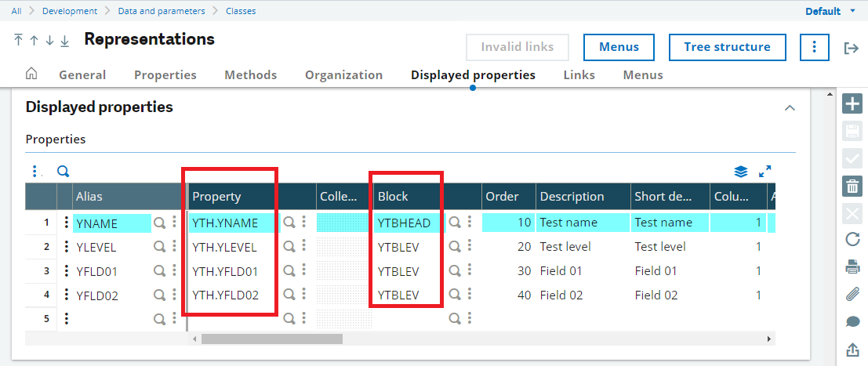Collapse the Displayed properties section
The width and height of the screenshot is (868, 366).
coord(790,107)
